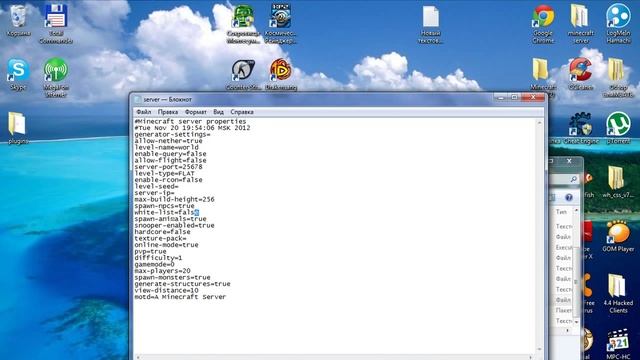Click the Explorer list scrollbar down arrow

(576, 322)
